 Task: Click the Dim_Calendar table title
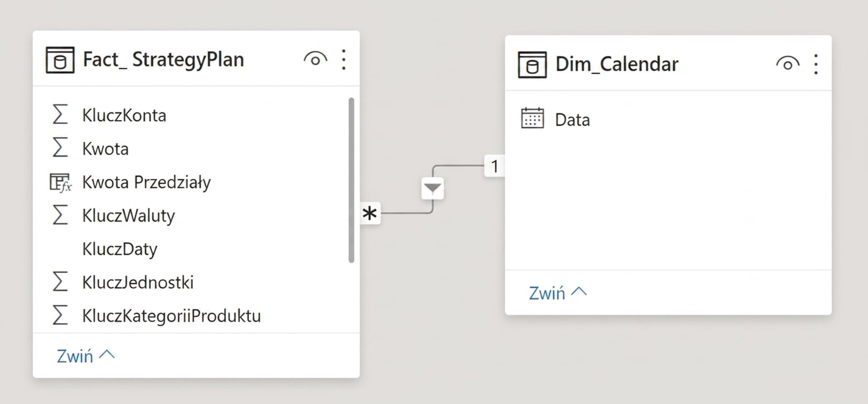pos(617,64)
